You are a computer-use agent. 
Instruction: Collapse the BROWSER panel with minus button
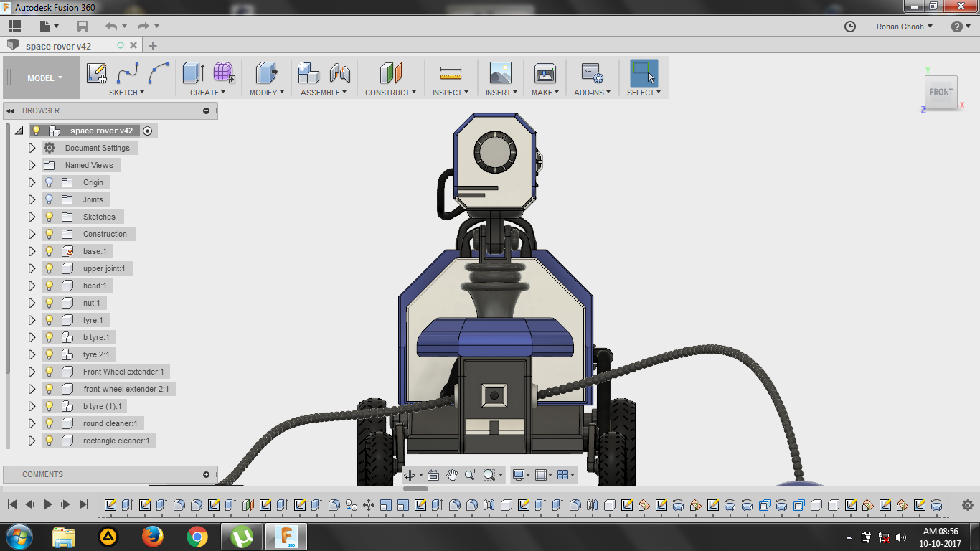207,110
